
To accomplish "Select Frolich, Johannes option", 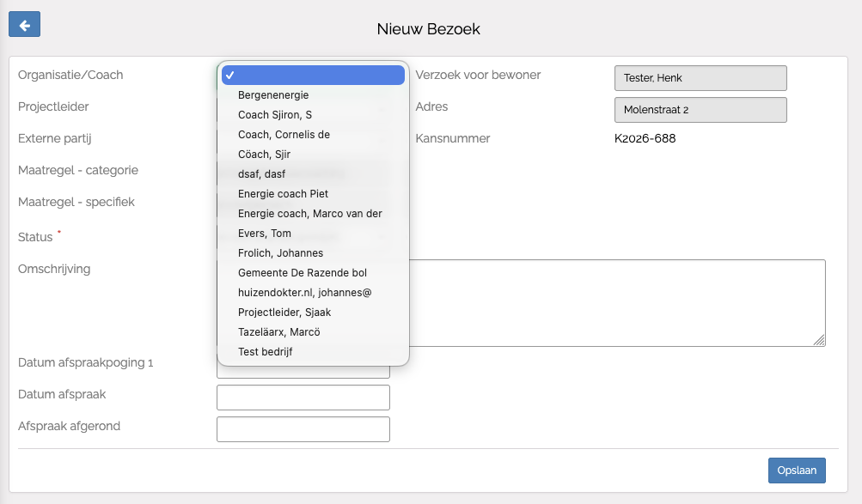I will (x=280, y=253).
